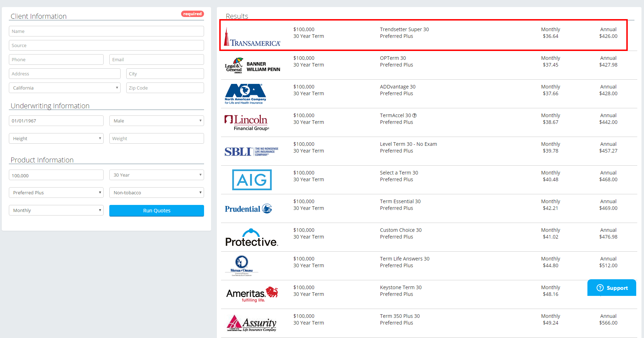Select TermAccel 30 product name
Viewport: 644px width, 338px height.
(395, 115)
